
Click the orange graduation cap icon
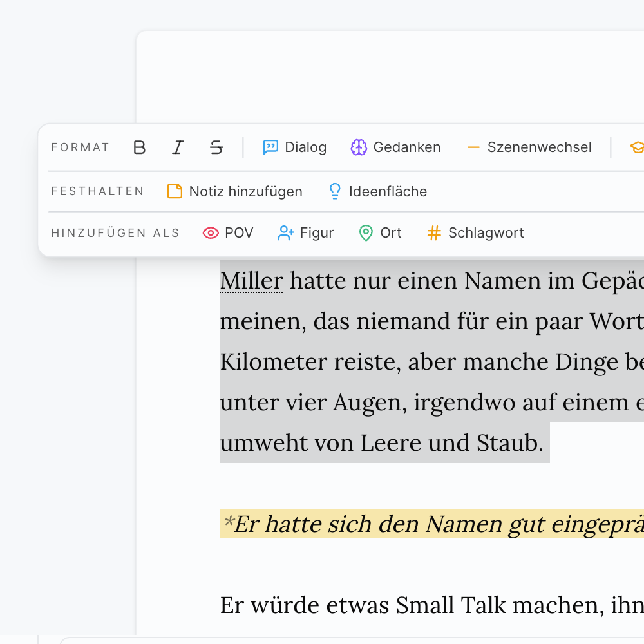636,147
